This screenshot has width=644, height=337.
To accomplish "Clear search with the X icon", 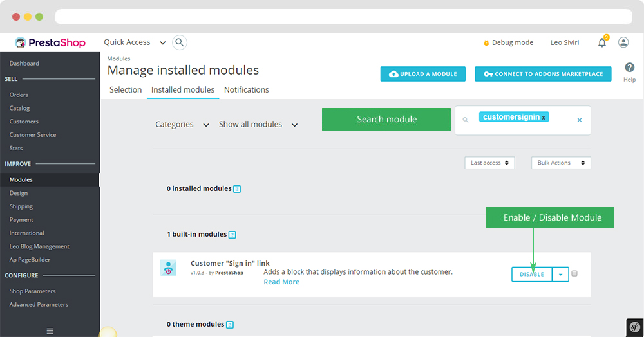I will [x=579, y=120].
